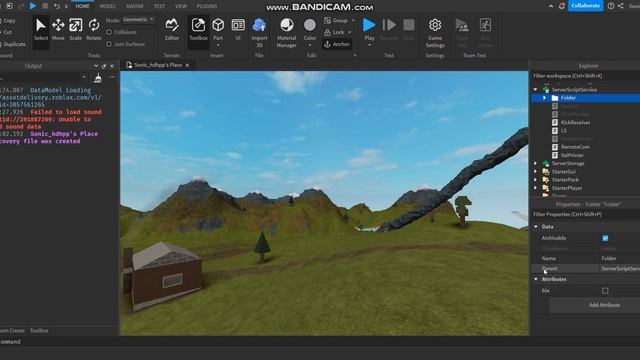The height and width of the screenshot is (360, 640).
Task: Switch to the AVATAR ribbon tab
Action: pyautogui.click(x=134, y=6)
